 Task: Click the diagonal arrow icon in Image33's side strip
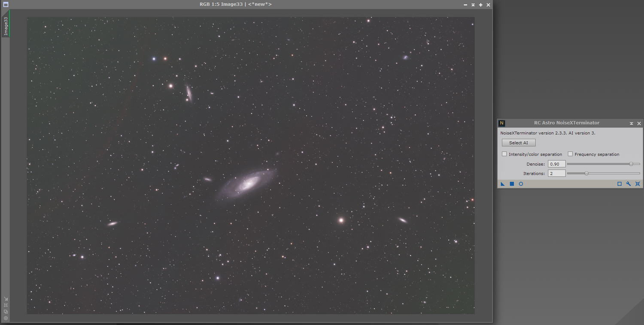tap(6, 299)
